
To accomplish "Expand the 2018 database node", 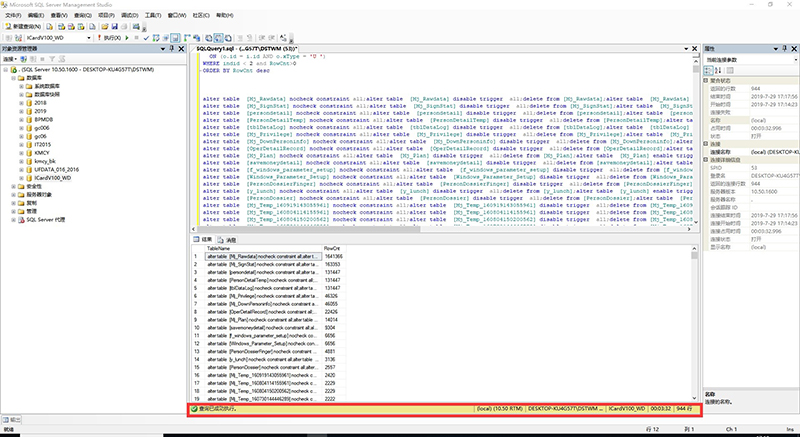I will click(21, 103).
